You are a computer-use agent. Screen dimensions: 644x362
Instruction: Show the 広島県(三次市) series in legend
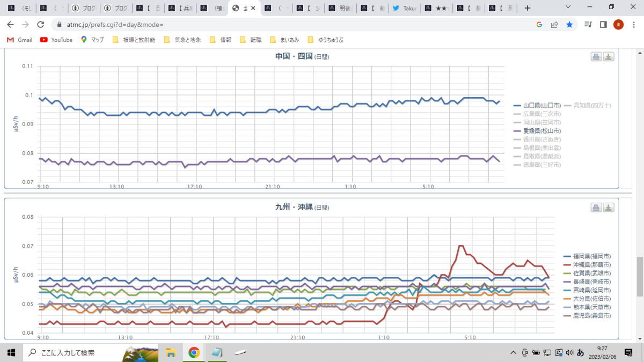click(x=537, y=114)
